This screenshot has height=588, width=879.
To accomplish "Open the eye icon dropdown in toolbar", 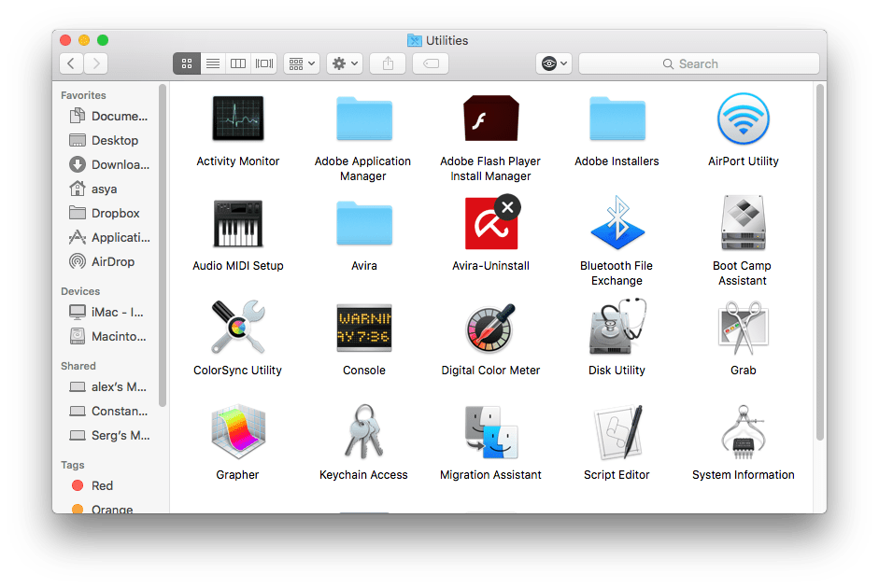I will pos(554,63).
